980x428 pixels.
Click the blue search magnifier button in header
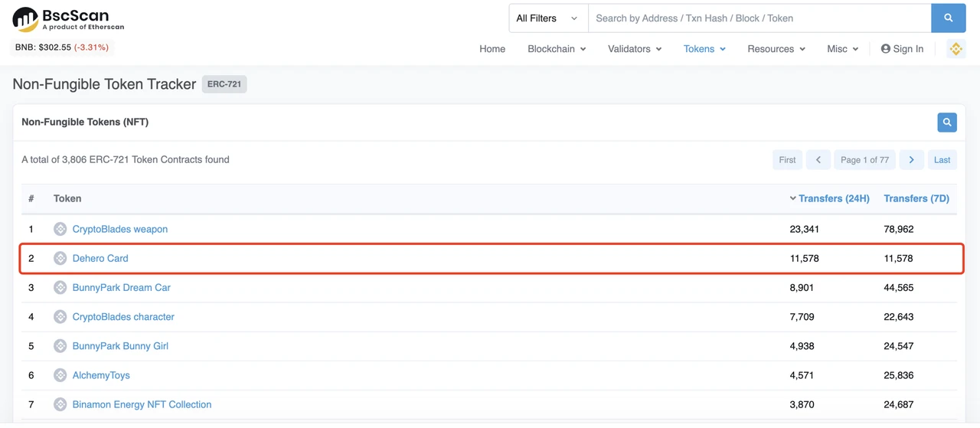[x=948, y=18]
